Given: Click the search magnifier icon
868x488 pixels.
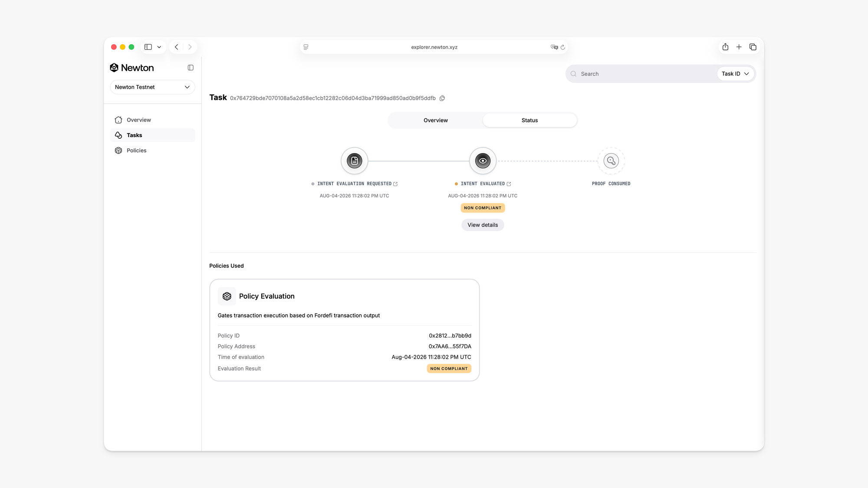Looking at the screenshot, I should pos(573,74).
